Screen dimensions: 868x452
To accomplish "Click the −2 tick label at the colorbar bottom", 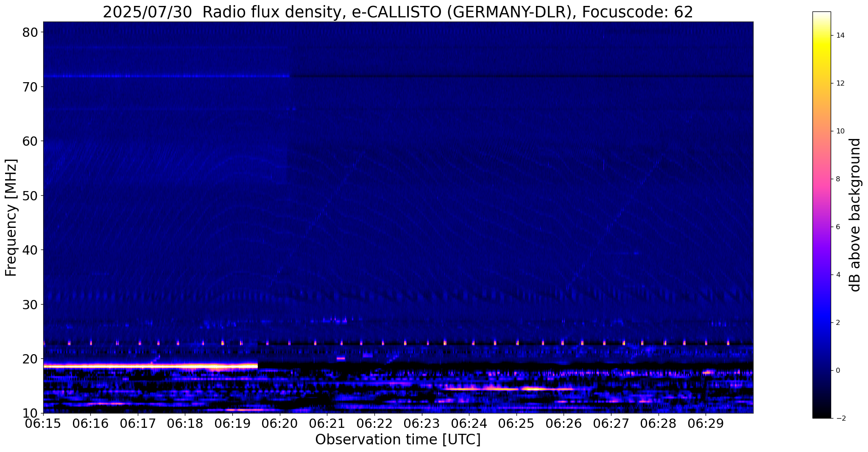I will (839, 418).
